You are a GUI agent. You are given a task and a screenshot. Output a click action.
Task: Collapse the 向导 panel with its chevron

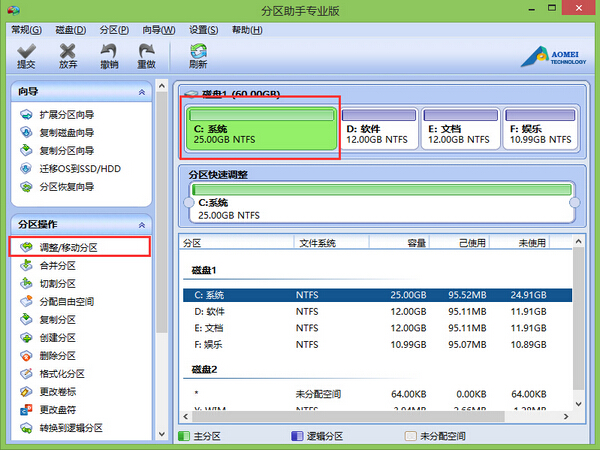pos(142,92)
